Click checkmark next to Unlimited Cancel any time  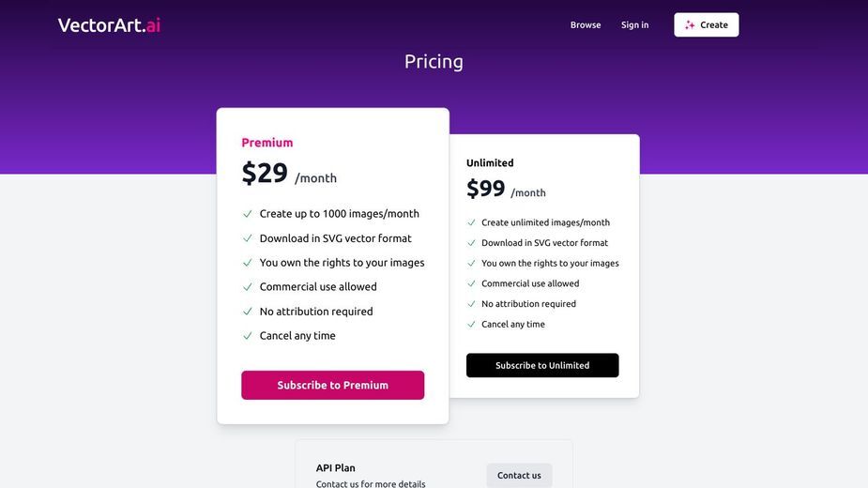click(471, 324)
